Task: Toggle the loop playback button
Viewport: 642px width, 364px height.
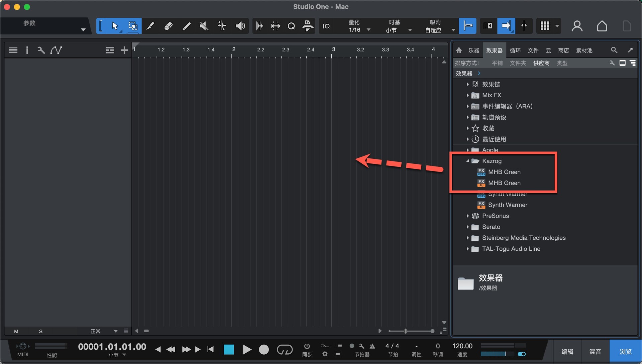Action: [x=285, y=350]
